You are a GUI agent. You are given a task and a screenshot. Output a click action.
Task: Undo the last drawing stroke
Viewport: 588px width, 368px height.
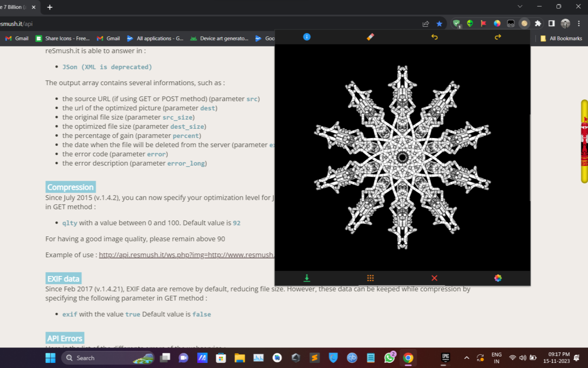tap(434, 37)
